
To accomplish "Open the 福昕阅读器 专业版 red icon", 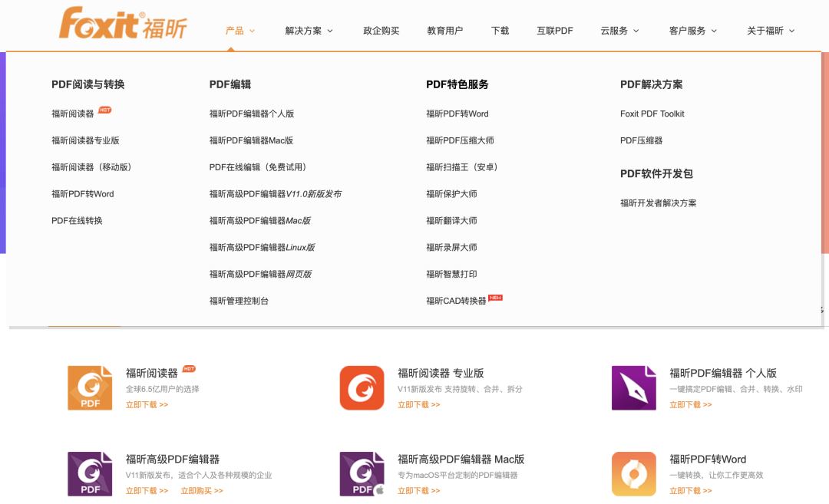I will tap(362, 387).
